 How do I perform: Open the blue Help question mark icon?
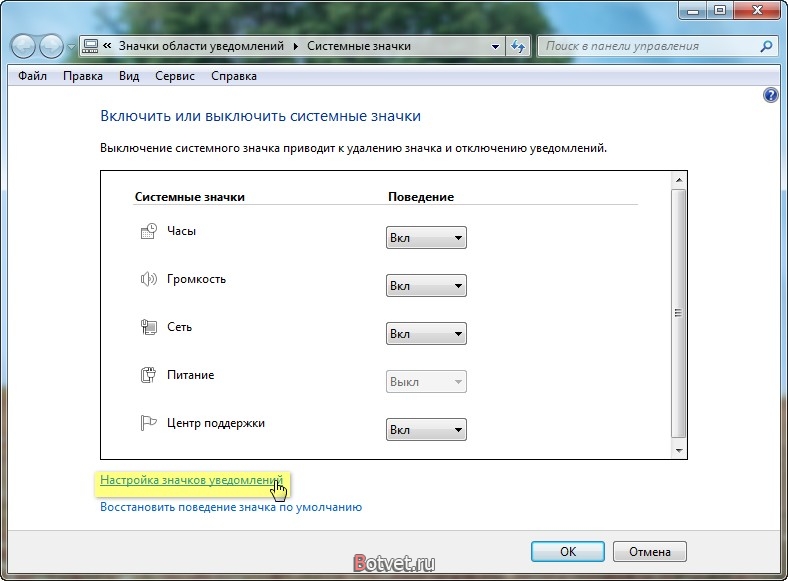pos(770,95)
